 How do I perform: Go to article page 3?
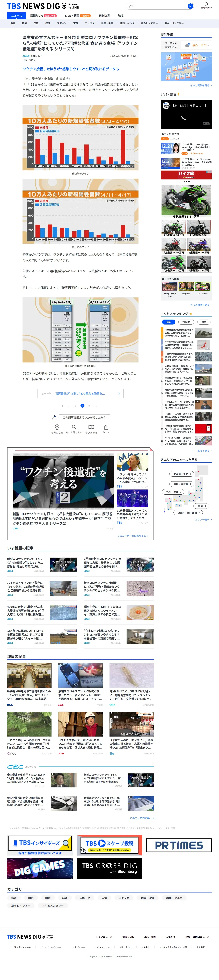[x=76, y=406]
